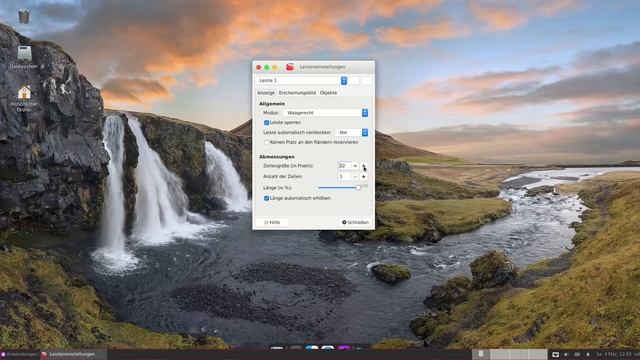Click the Länge percentage slider

click(x=340, y=188)
